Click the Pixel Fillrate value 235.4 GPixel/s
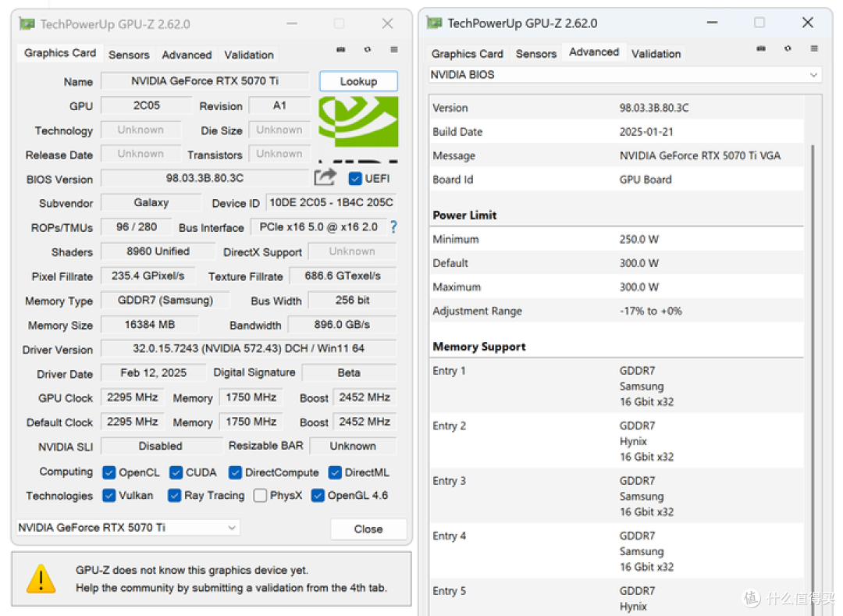Viewport: 843px width, 616px height. click(x=148, y=276)
